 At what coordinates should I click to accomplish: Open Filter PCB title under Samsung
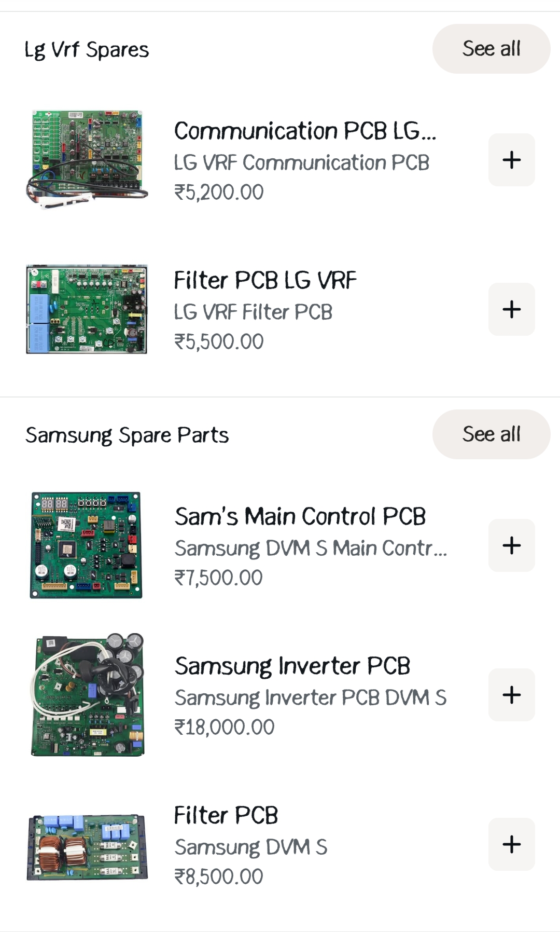[226, 815]
